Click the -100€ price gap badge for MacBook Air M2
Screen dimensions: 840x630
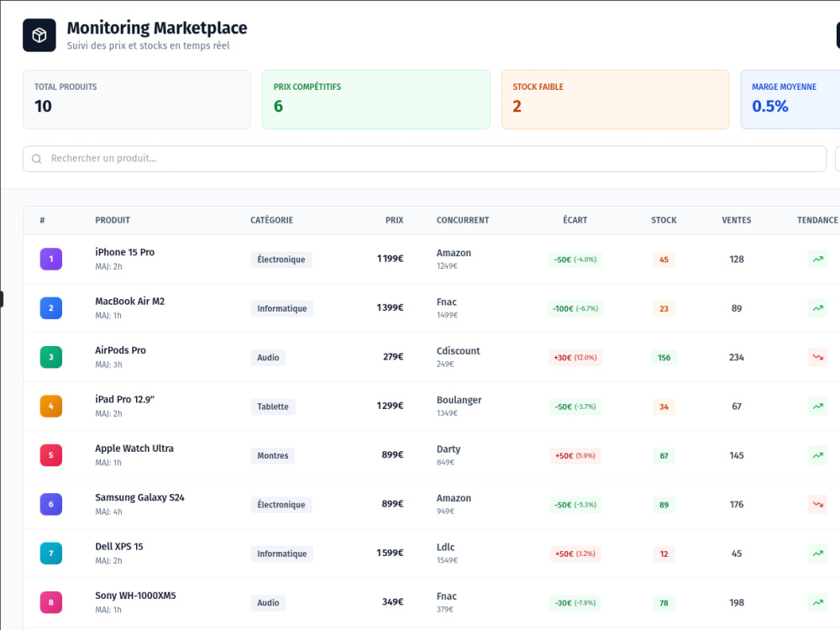pos(575,308)
